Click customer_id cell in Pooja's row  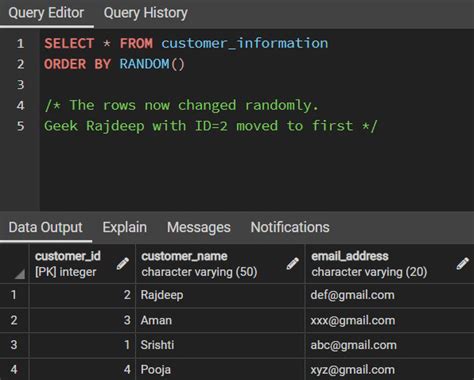tap(82, 369)
